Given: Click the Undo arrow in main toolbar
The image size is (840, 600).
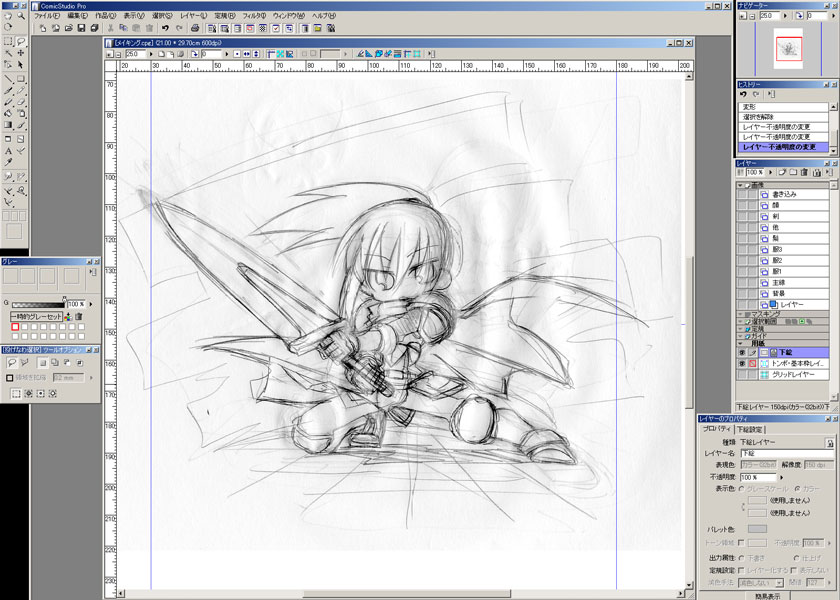Looking at the screenshot, I should [166, 28].
